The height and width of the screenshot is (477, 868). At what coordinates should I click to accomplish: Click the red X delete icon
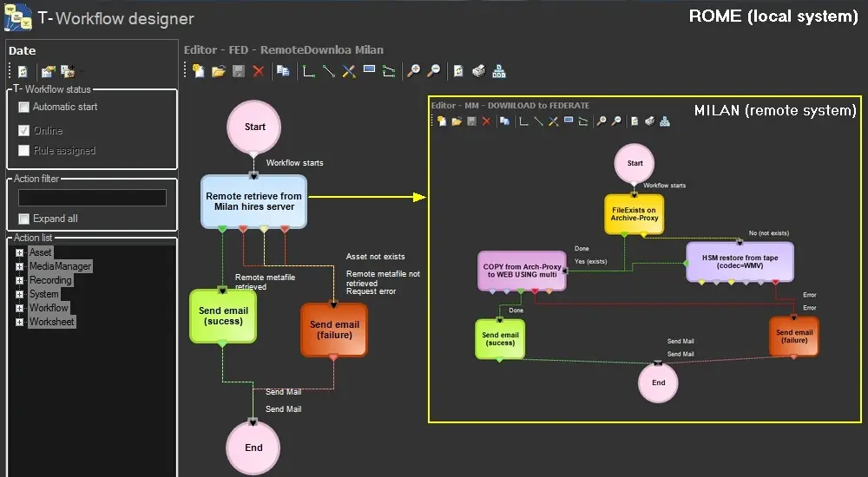coord(259,71)
